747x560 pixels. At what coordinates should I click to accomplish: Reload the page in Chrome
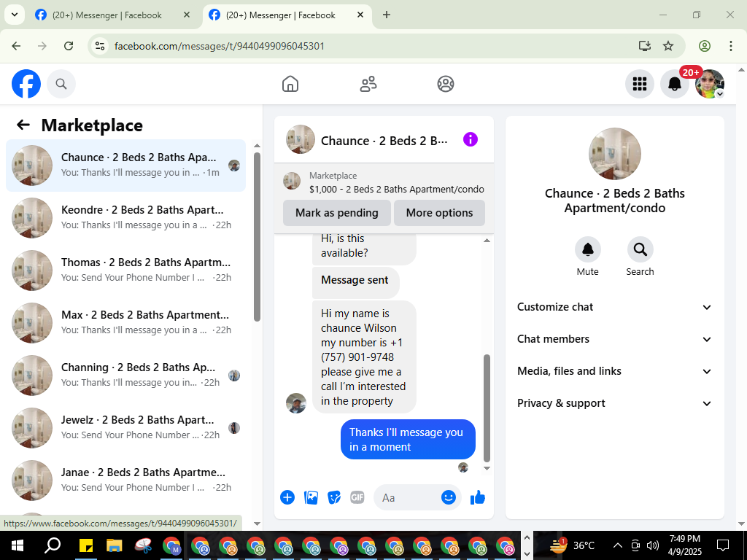(x=69, y=46)
